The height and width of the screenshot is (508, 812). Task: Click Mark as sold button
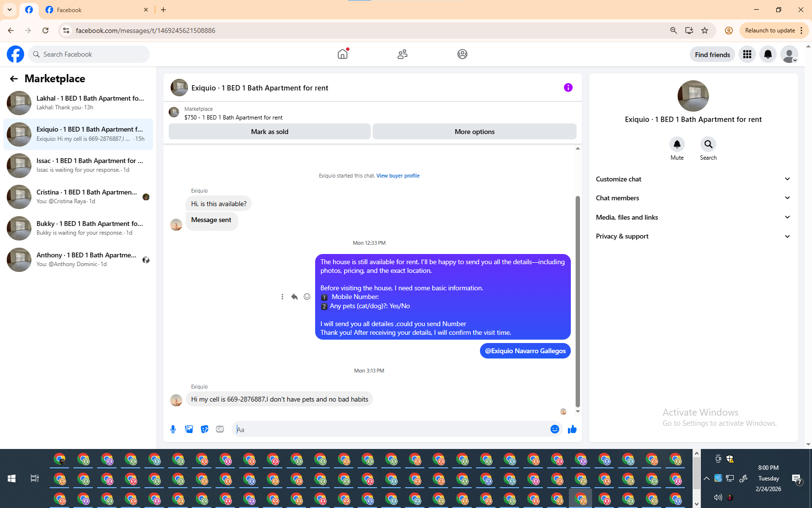pos(270,132)
